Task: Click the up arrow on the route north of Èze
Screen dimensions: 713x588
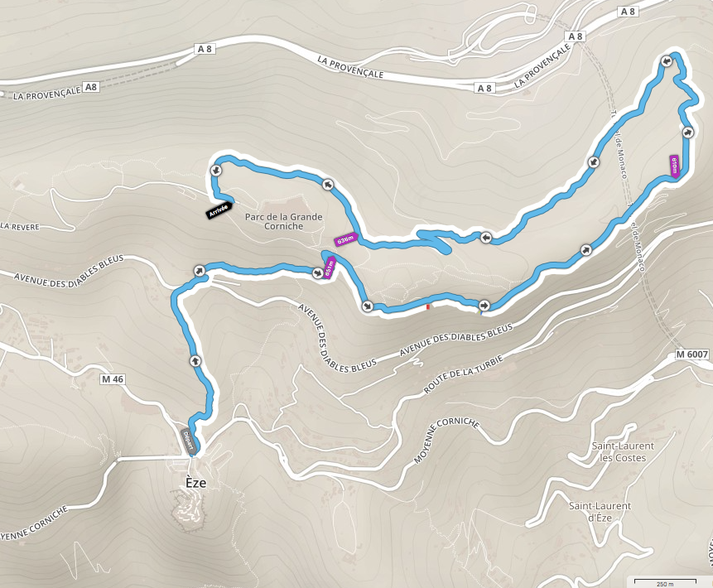Action: point(195,360)
